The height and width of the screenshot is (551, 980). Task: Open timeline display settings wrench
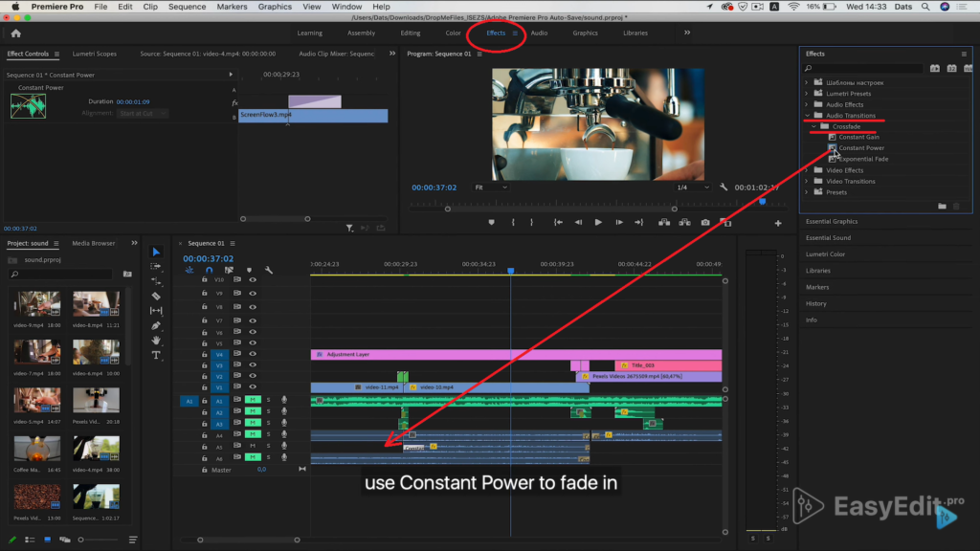click(x=269, y=270)
